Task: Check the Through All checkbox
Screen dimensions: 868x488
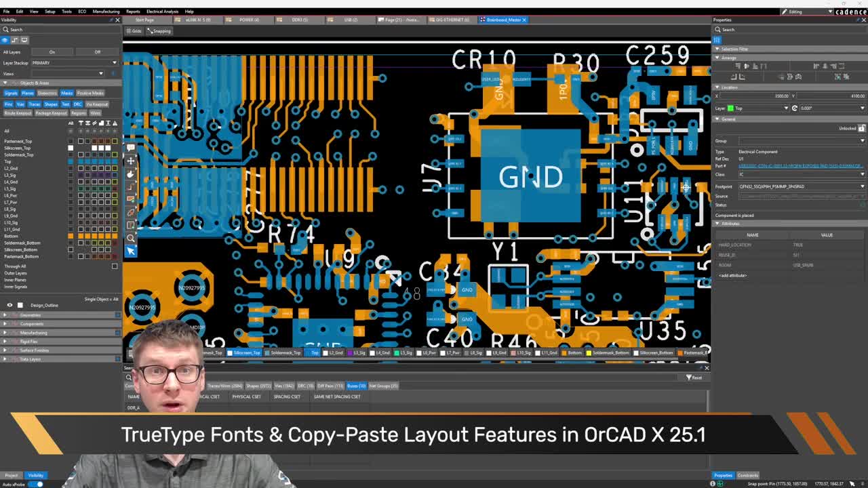Action: (x=115, y=266)
